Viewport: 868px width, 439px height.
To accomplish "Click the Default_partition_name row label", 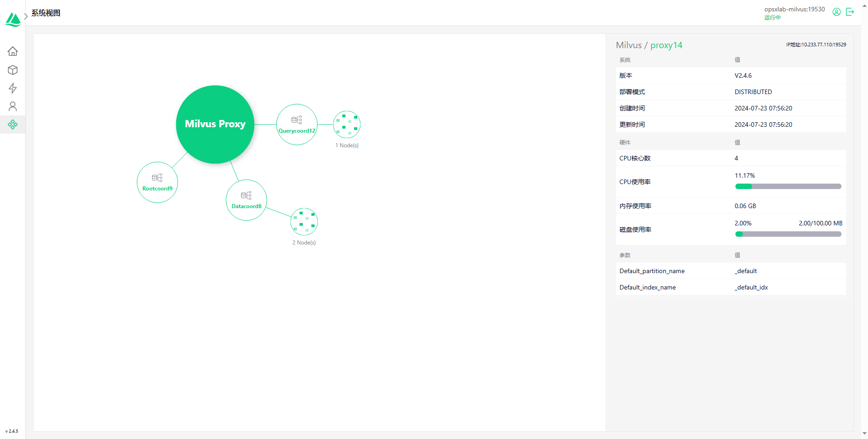I will point(652,271).
